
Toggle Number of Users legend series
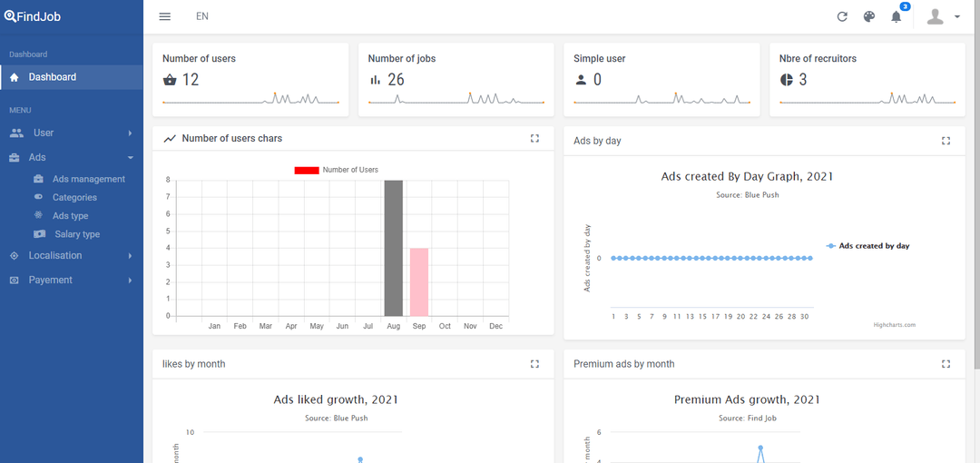coord(336,170)
